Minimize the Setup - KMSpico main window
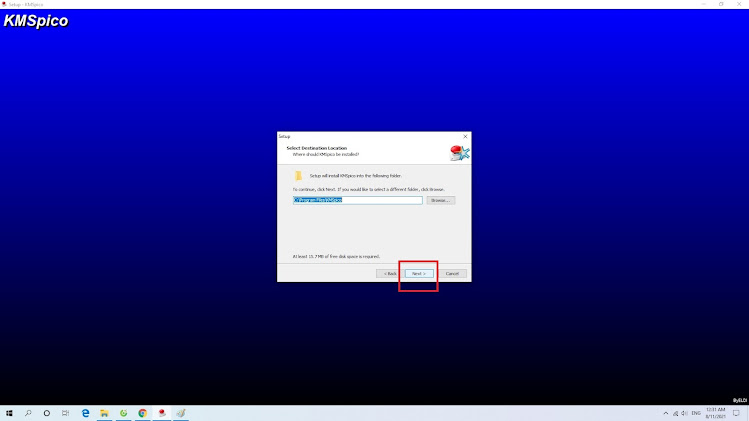 tap(704, 4)
